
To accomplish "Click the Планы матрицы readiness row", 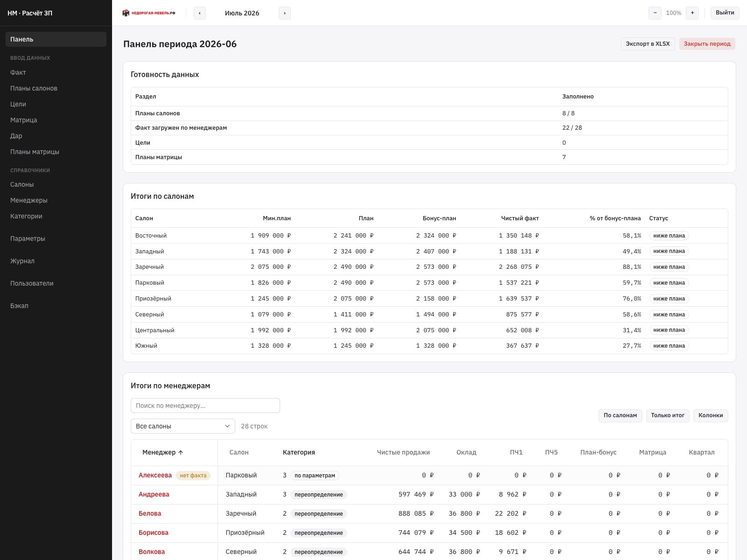I will [429, 157].
